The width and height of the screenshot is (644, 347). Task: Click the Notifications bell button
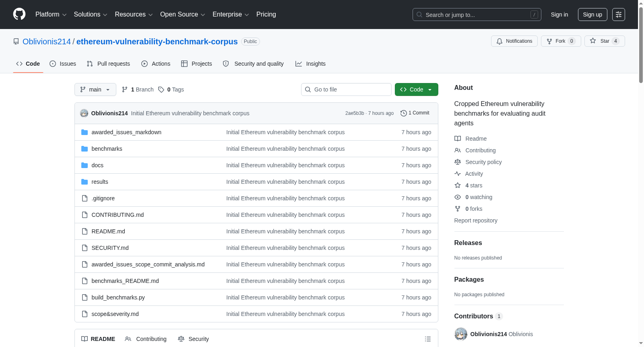click(514, 41)
